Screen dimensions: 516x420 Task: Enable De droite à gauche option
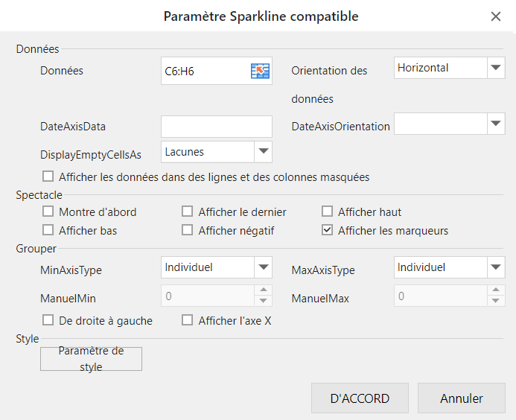tap(48, 320)
